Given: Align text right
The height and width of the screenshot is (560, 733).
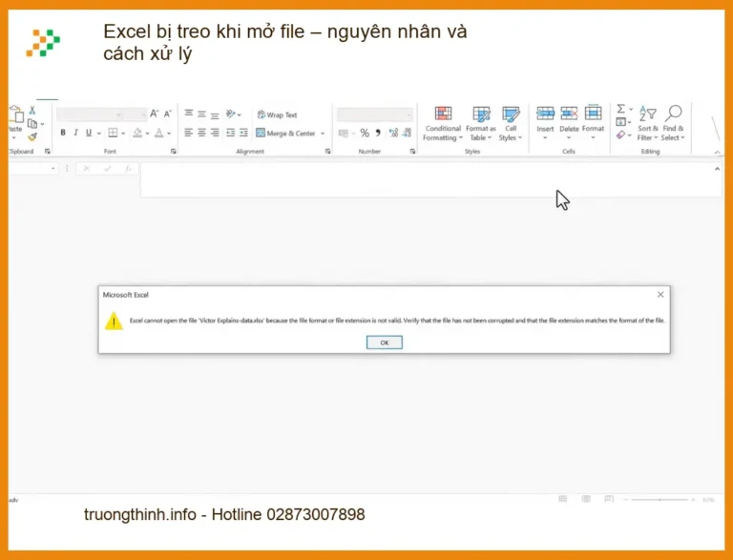Looking at the screenshot, I should (215, 133).
